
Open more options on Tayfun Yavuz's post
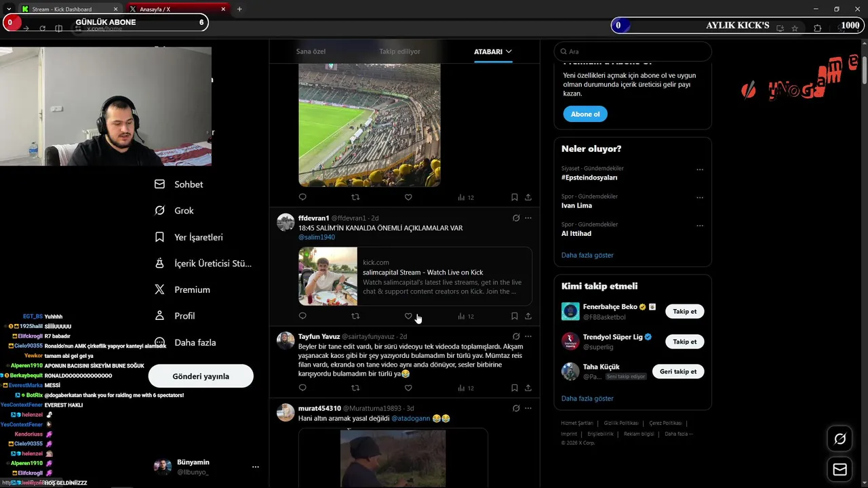tap(528, 336)
